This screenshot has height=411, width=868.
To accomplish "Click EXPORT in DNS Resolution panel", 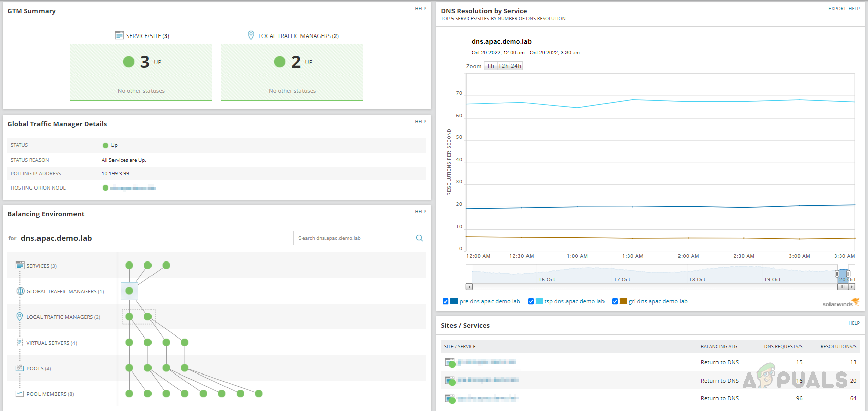I will pos(837,9).
